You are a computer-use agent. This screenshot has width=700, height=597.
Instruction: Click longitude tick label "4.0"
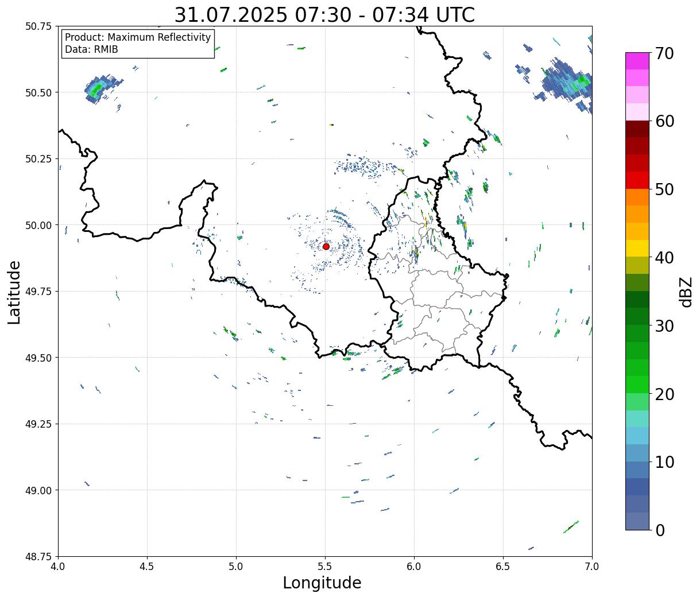tap(58, 567)
